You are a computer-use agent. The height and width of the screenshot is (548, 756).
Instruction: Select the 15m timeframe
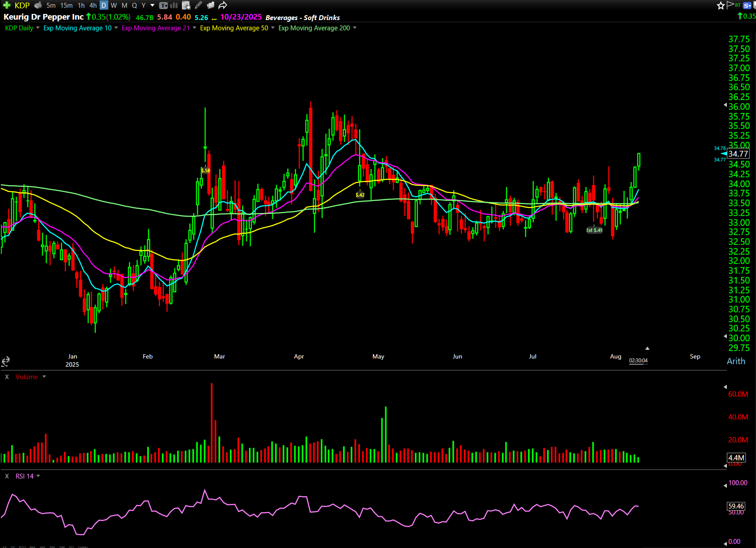tap(66, 5)
